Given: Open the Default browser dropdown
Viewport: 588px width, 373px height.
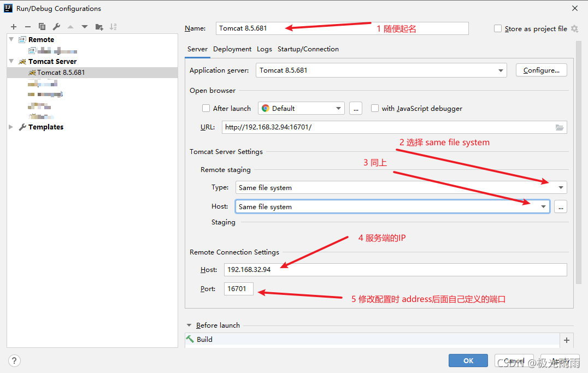Looking at the screenshot, I should (338, 108).
